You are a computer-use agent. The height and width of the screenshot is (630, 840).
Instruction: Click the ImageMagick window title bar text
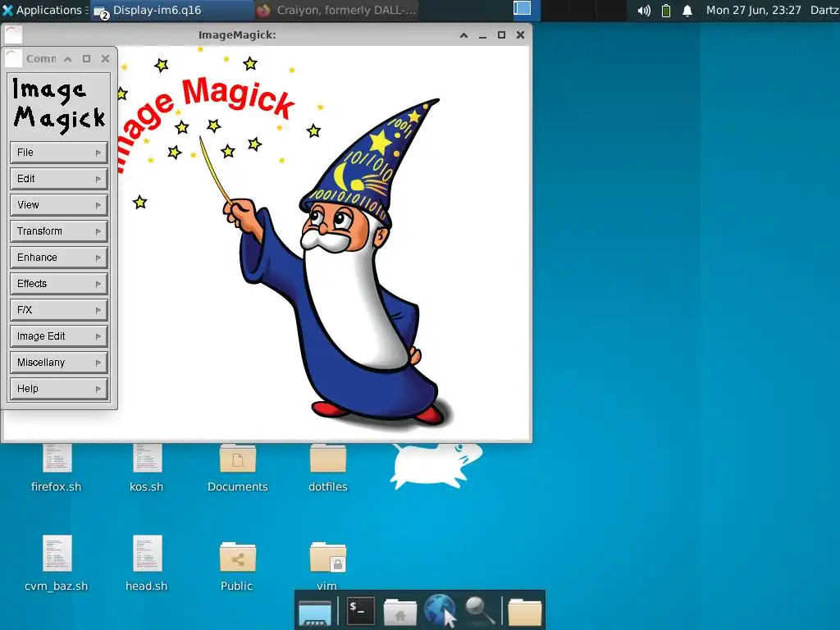[237, 34]
